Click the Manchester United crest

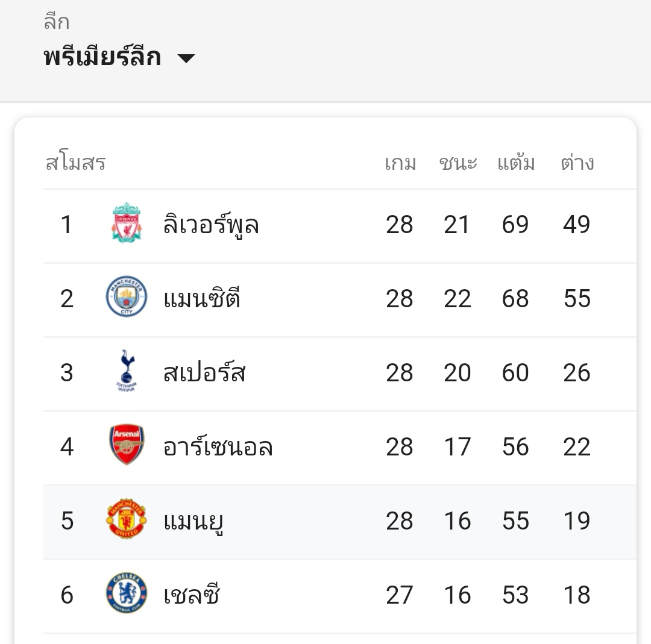(x=127, y=520)
